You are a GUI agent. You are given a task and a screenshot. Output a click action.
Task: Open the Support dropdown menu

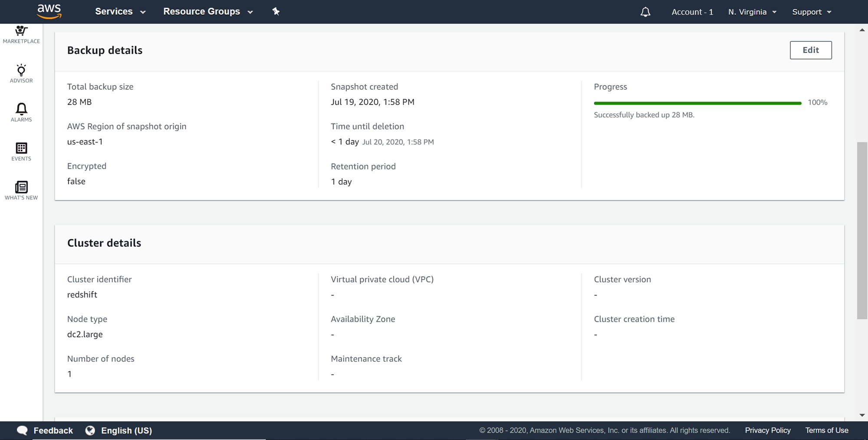point(812,12)
